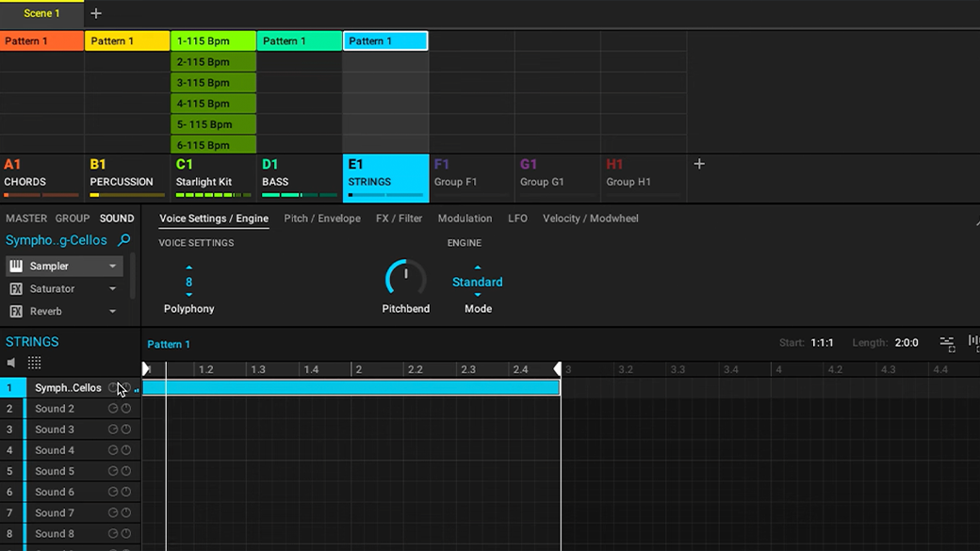
Task: Click Sound 8 first circular icon
Action: [113, 533]
